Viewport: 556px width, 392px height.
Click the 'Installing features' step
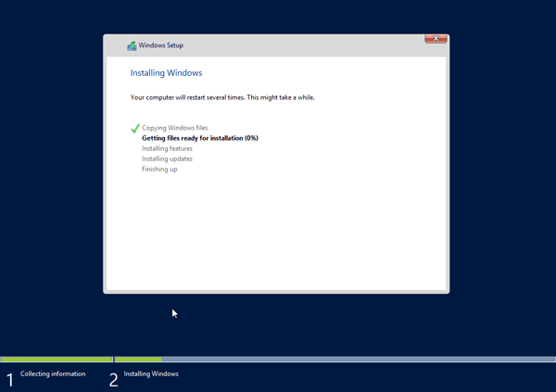click(167, 148)
